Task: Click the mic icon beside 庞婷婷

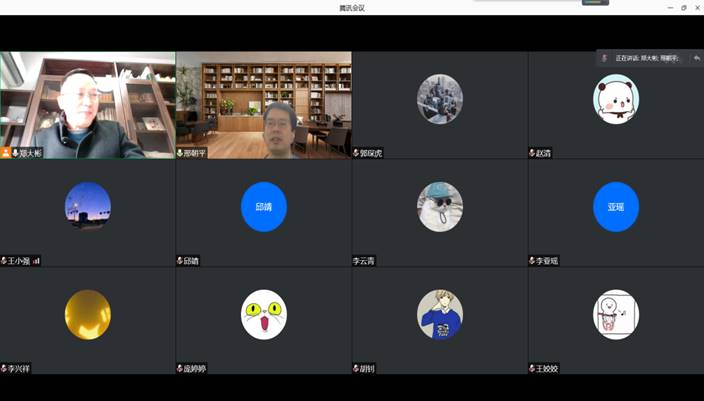Action: pos(181,369)
